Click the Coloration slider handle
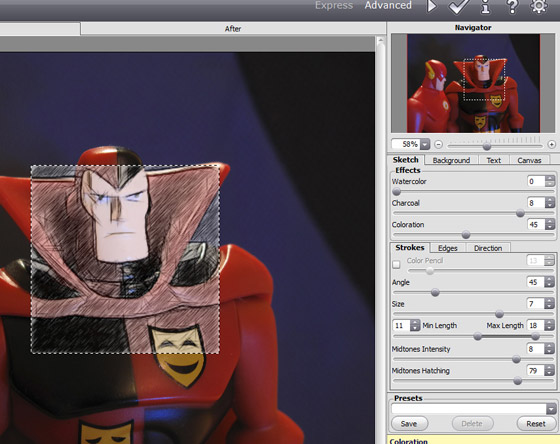 466,235
